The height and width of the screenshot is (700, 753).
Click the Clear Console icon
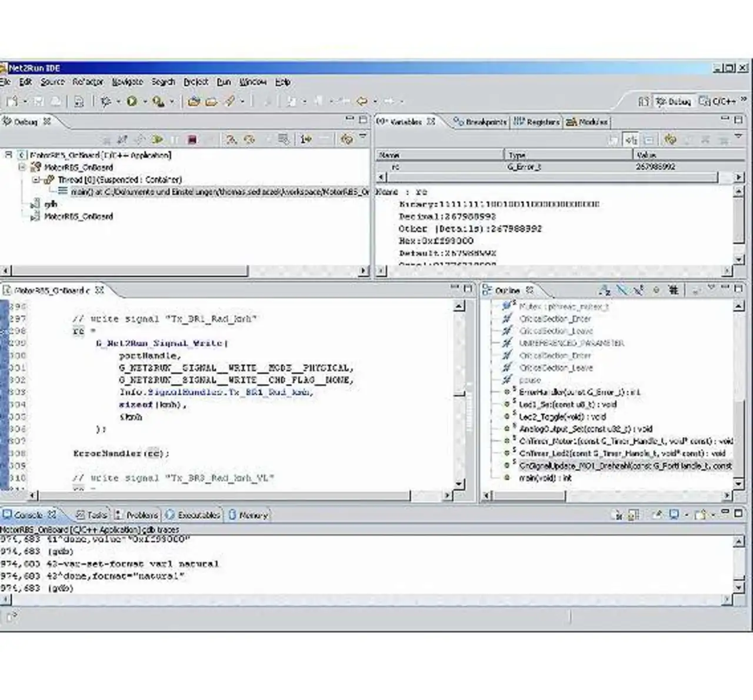(x=616, y=515)
